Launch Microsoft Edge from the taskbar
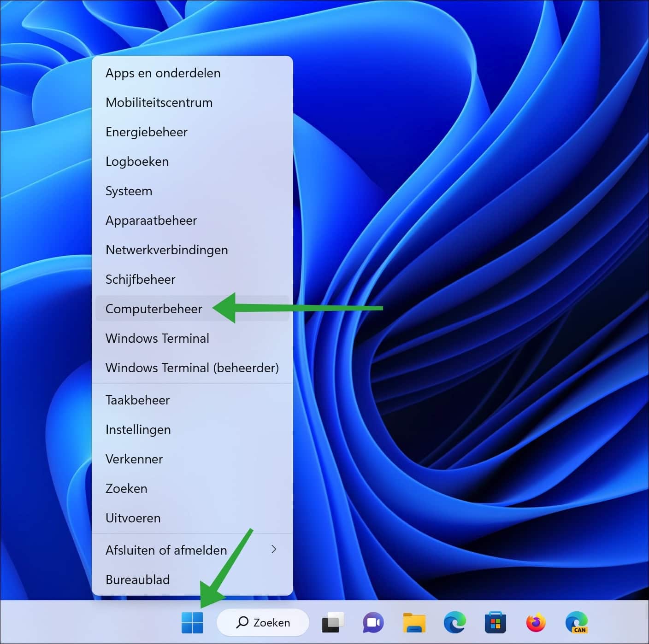 [454, 622]
